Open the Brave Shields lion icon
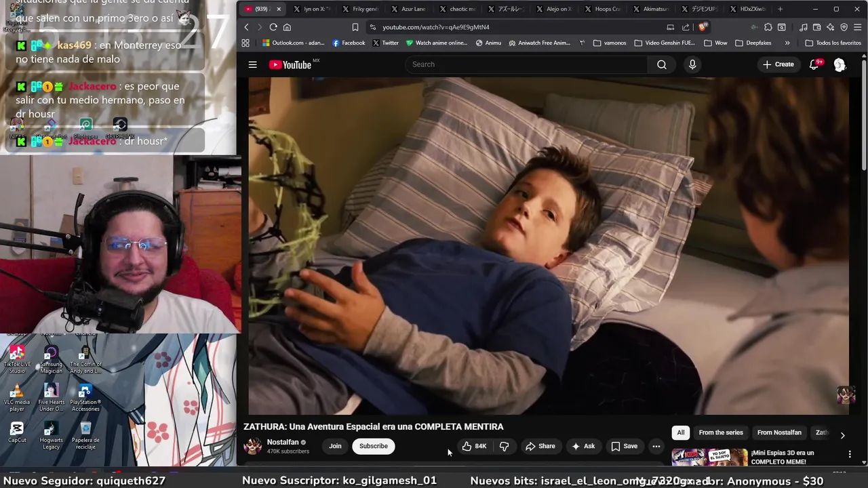 tap(703, 27)
